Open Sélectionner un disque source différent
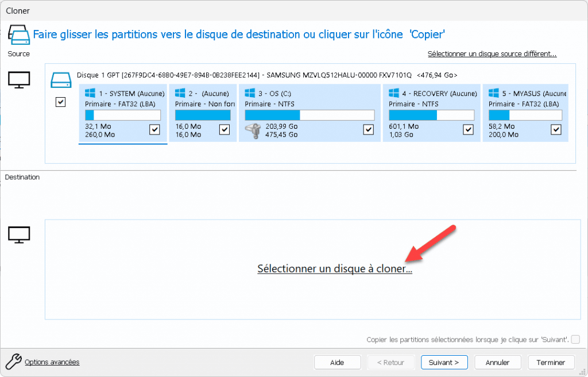This screenshot has width=588, height=377. 491,53
